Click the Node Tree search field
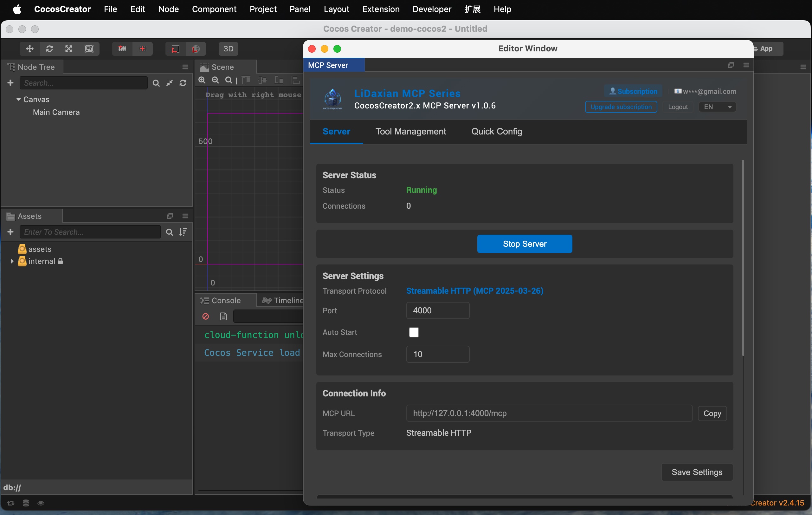The image size is (812, 515). click(x=84, y=83)
